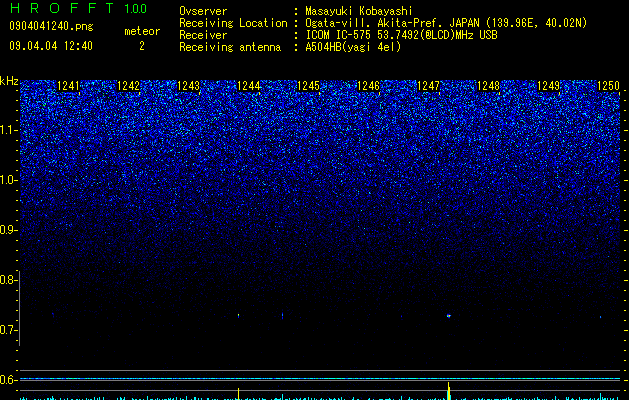Click the HROFFT title text

coord(62,8)
